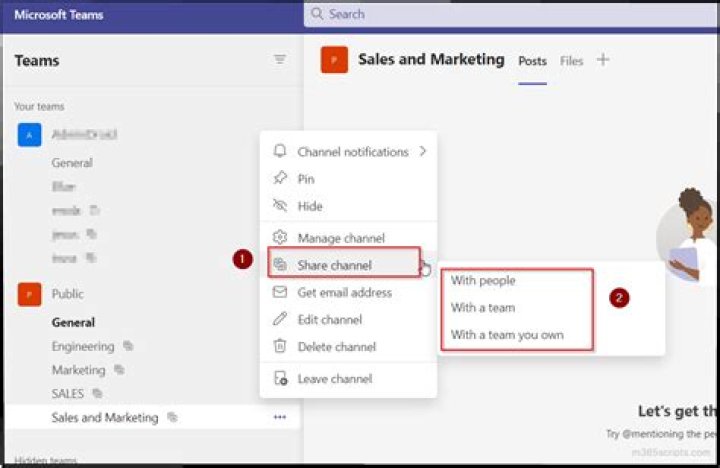The width and height of the screenshot is (720, 468).
Task: Open the Public team's General channel
Action: (x=73, y=322)
